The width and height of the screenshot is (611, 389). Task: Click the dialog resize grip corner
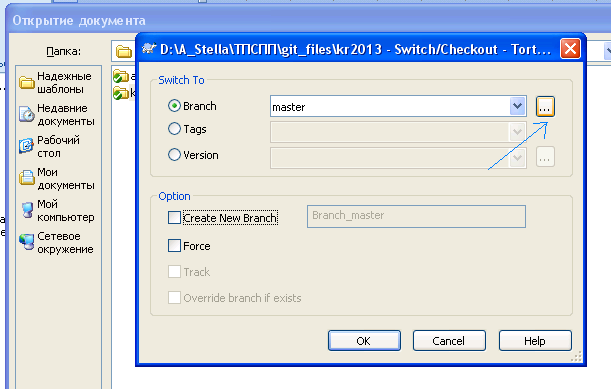[577, 356]
